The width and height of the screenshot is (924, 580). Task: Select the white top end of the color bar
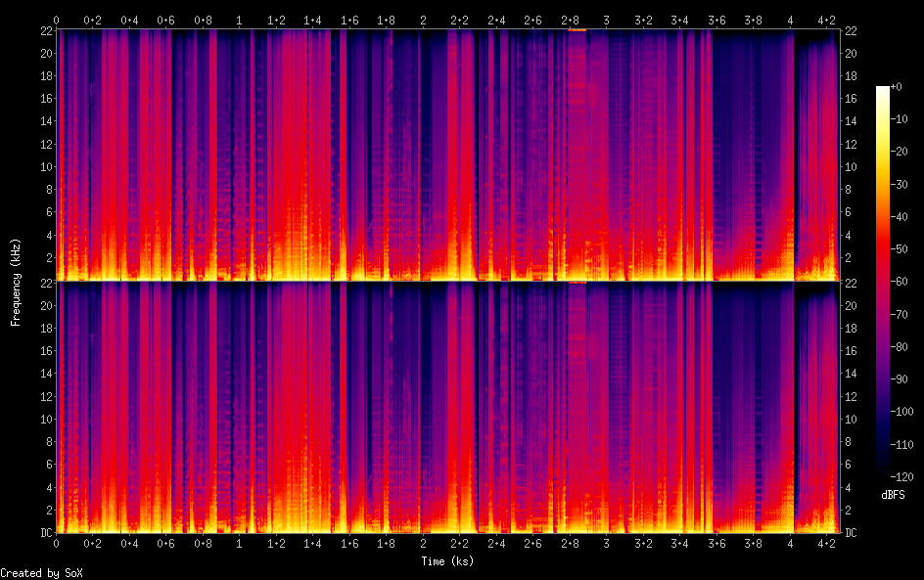tap(883, 89)
